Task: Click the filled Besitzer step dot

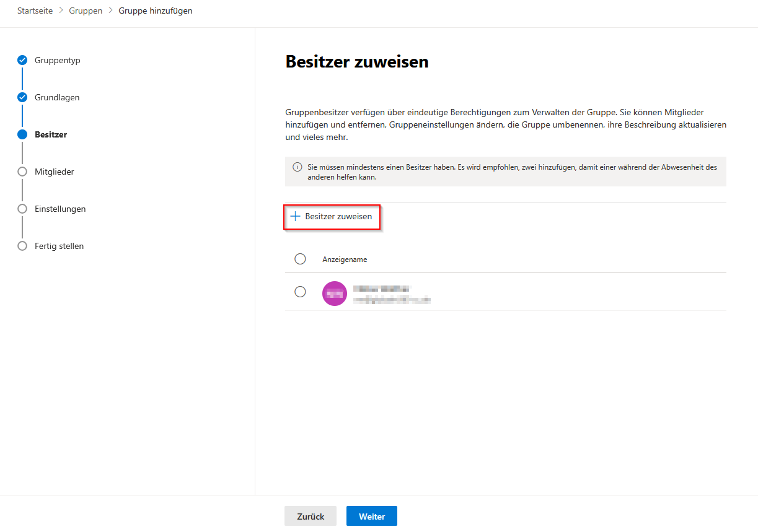Action: 22,134
